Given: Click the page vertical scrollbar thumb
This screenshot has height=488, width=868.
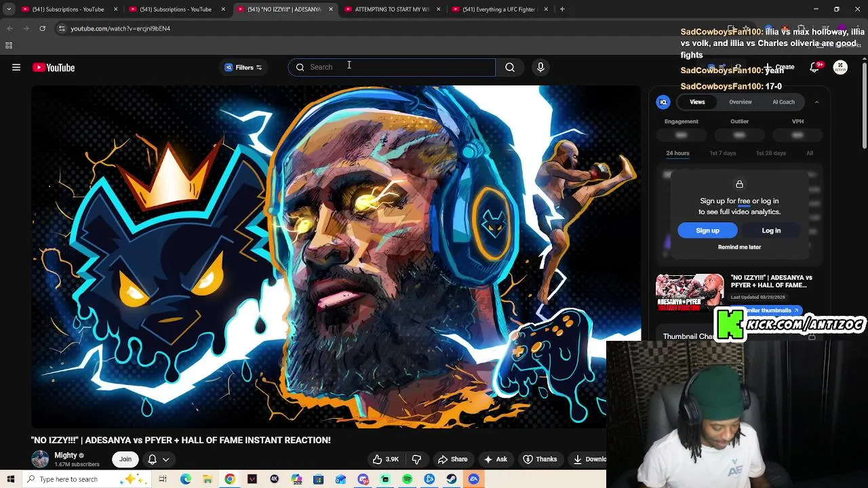Looking at the screenshot, I should pyautogui.click(x=865, y=105).
